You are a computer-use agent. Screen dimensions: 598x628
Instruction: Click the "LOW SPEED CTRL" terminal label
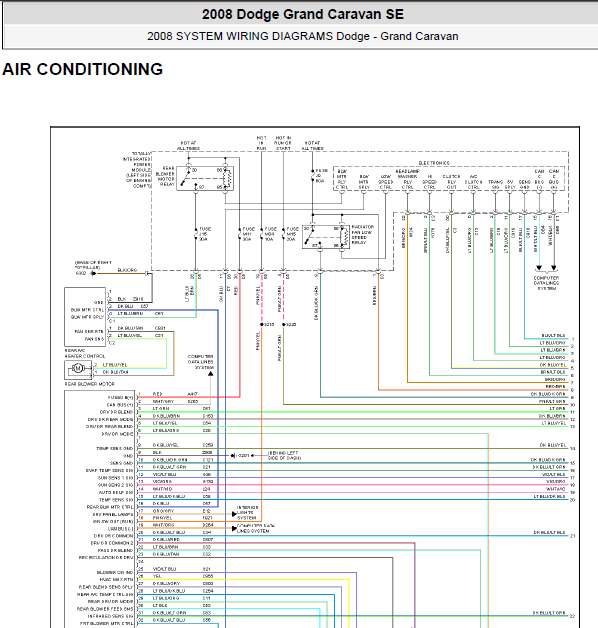click(385, 182)
